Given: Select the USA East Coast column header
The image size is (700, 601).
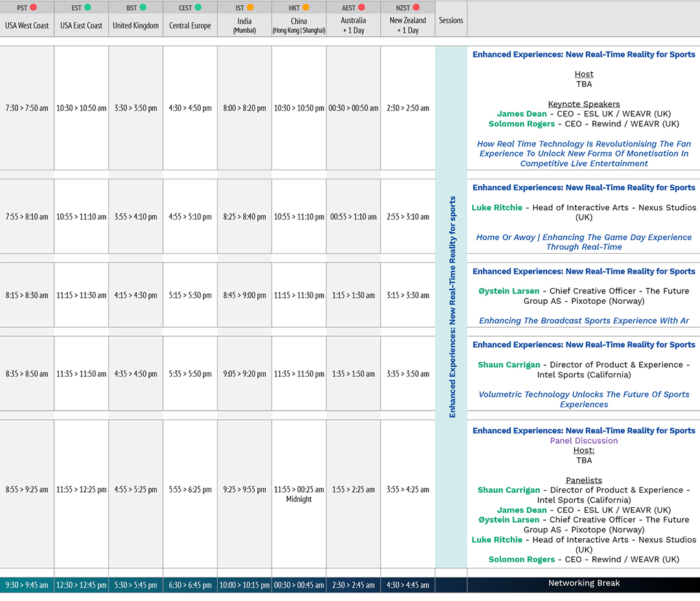Looking at the screenshot, I should (x=81, y=25).
